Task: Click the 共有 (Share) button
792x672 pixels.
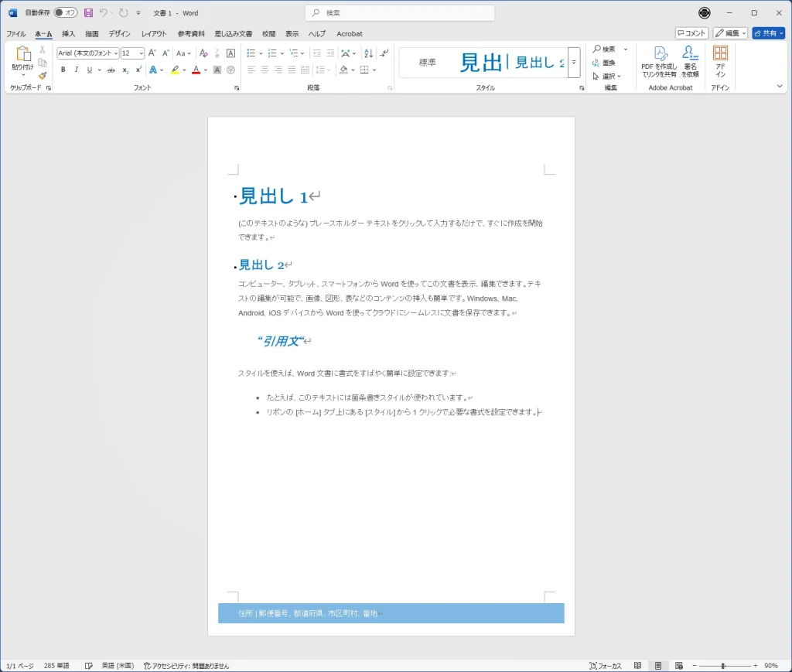Action: pos(767,33)
